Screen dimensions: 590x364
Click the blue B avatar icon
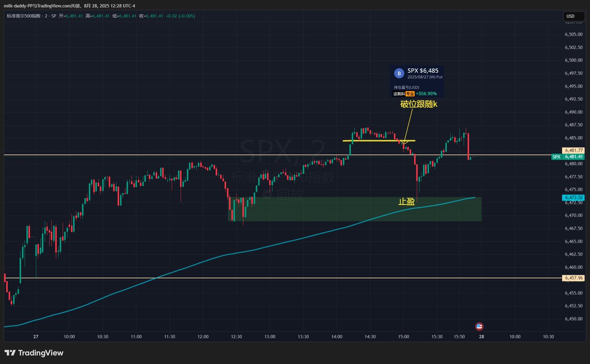coord(399,73)
